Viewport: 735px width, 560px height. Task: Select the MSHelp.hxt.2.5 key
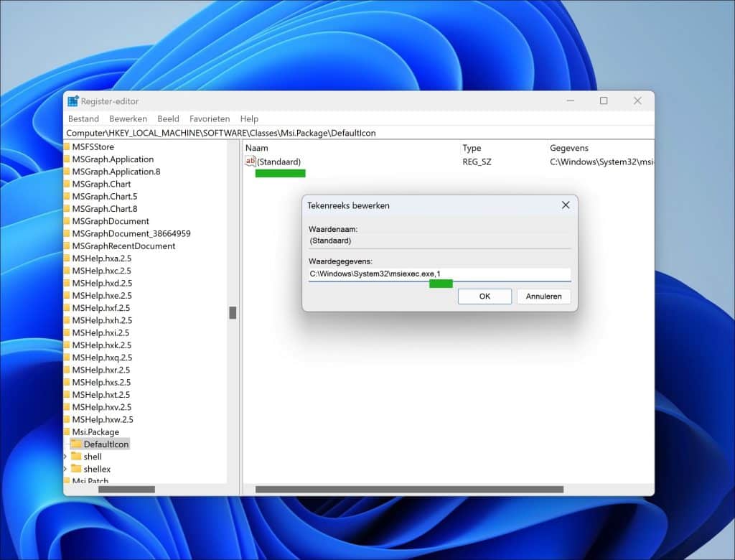(x=101, y=394)
